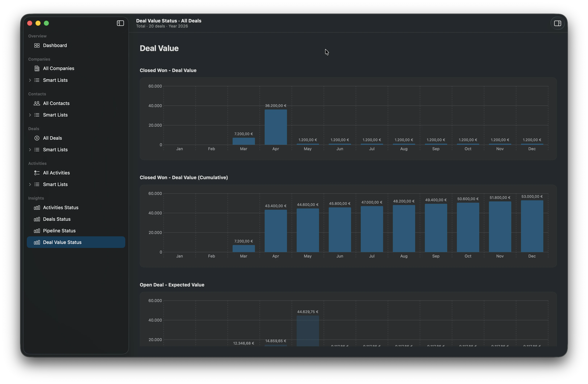Viewport: 588px width, 384px height.
Task: Click the April bar in Closed Won chart
Action: (x=276, y=127)
